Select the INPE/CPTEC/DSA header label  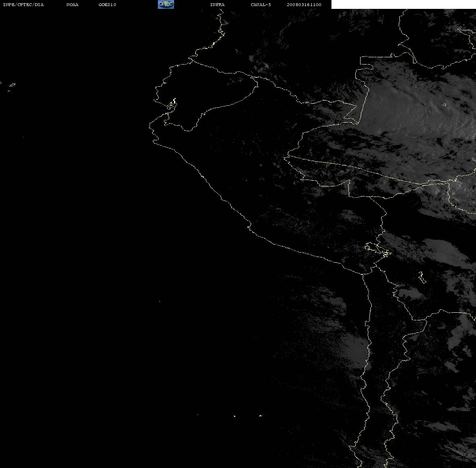(23, 4)
